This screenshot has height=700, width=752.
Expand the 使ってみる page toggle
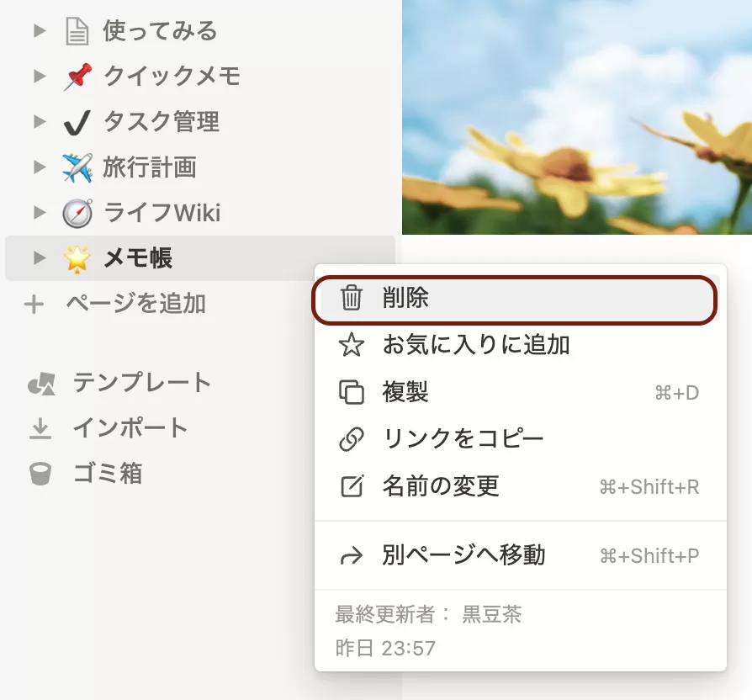coord(40,31)
